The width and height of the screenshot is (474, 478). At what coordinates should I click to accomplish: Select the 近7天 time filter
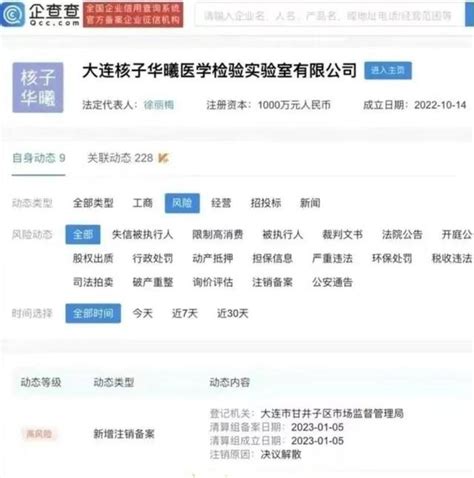(185, 313)
